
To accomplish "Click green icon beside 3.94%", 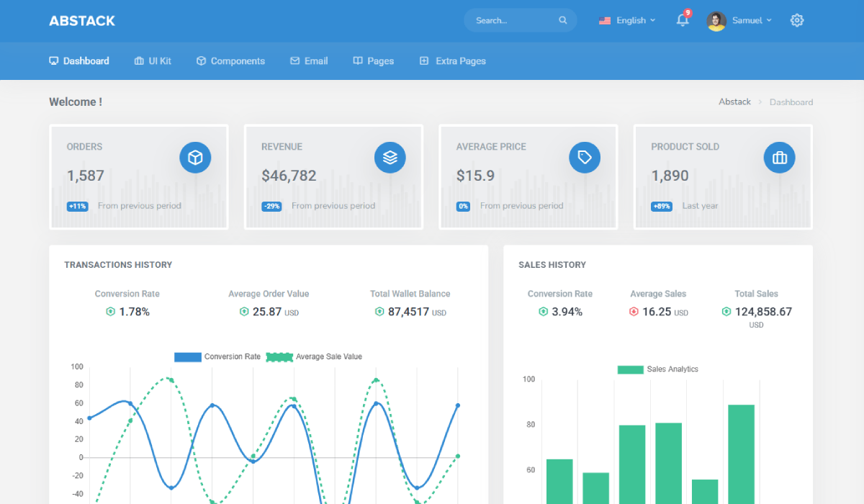I will click(x=543, y=312).
